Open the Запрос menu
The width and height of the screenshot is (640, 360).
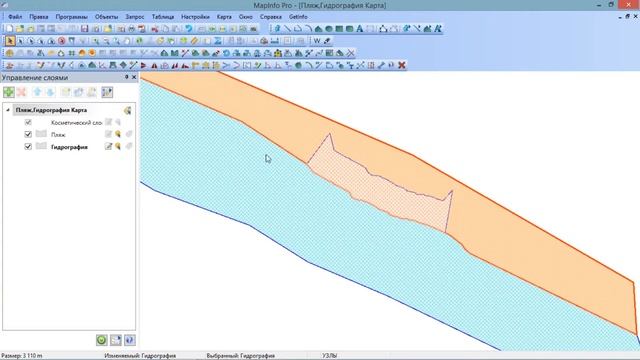[135, 17]
